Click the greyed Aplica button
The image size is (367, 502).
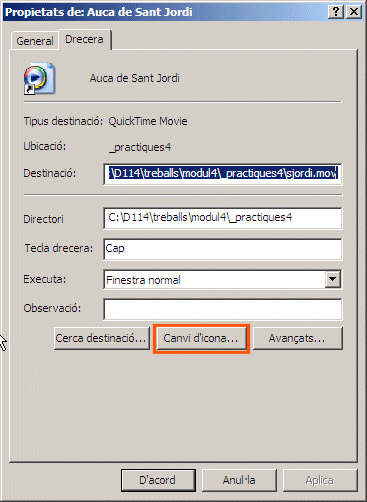coord(320,480)
